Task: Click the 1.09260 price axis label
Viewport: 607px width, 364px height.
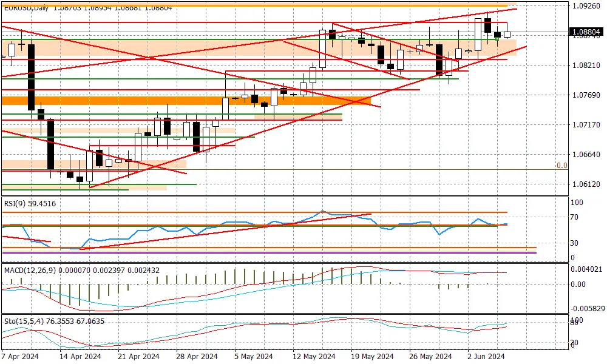Action: pos(586,6)
